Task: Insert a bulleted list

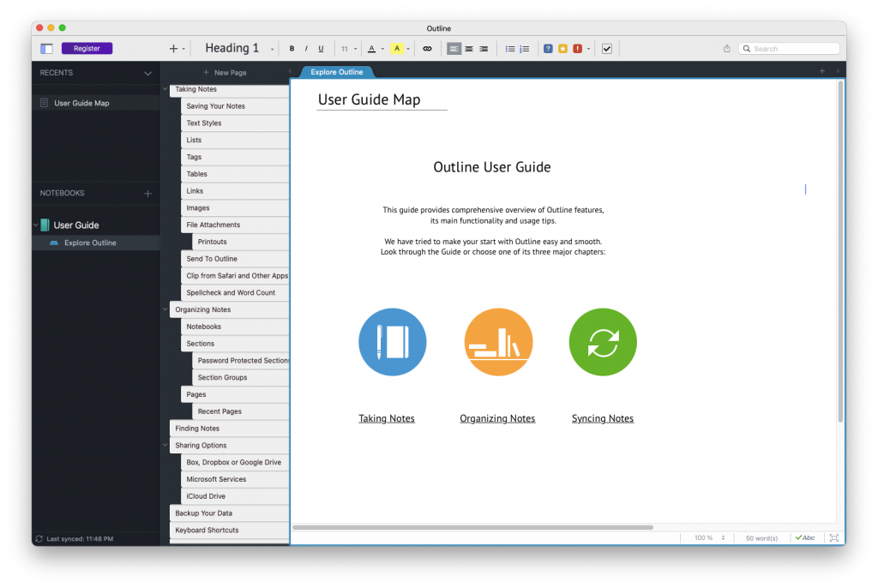Action: coord(510,49)
